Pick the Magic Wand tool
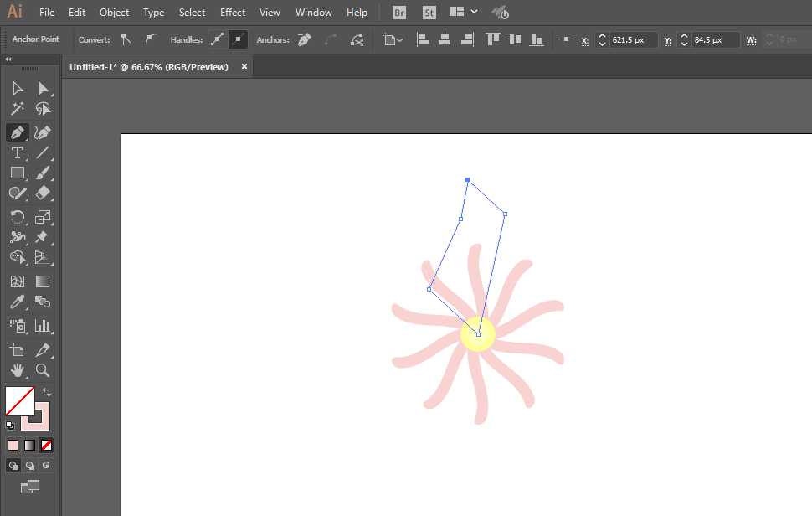Image resolution: width=812 pixels, height=516 pixels. (x=17, y=109)
